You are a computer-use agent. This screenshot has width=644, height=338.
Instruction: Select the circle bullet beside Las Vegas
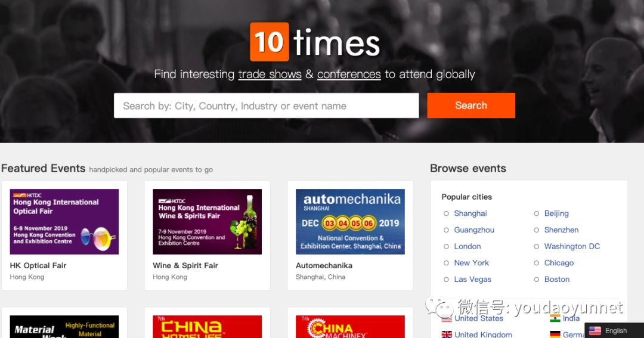pos(446,279)
